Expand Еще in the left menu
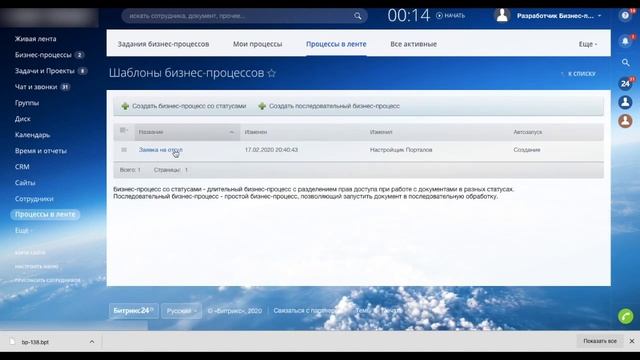 (22, 230)
